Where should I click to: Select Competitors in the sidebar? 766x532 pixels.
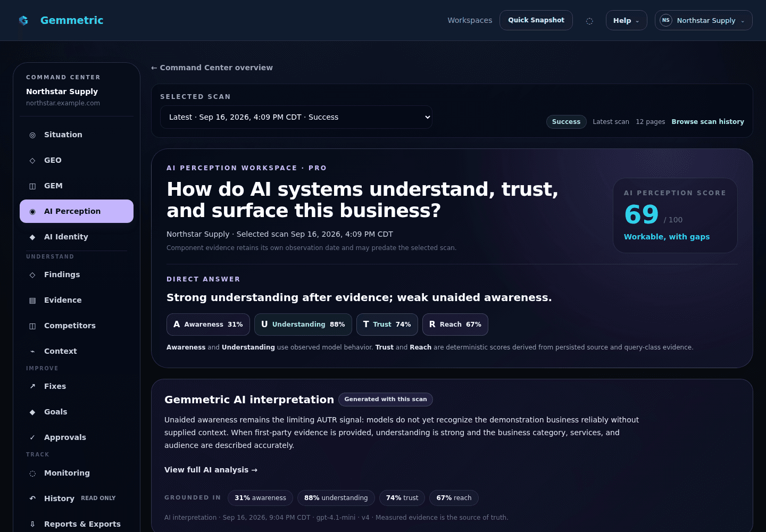77,326
